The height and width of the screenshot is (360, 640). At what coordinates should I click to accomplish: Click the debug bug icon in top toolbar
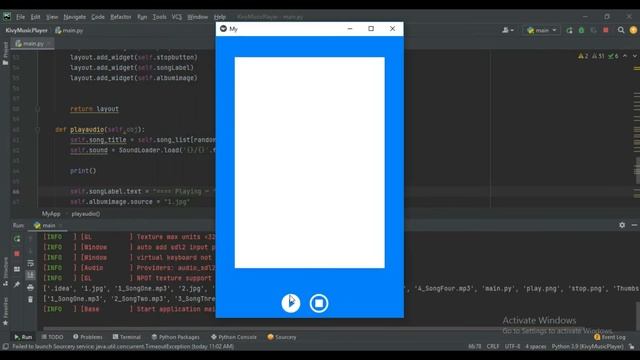[582, 30]
